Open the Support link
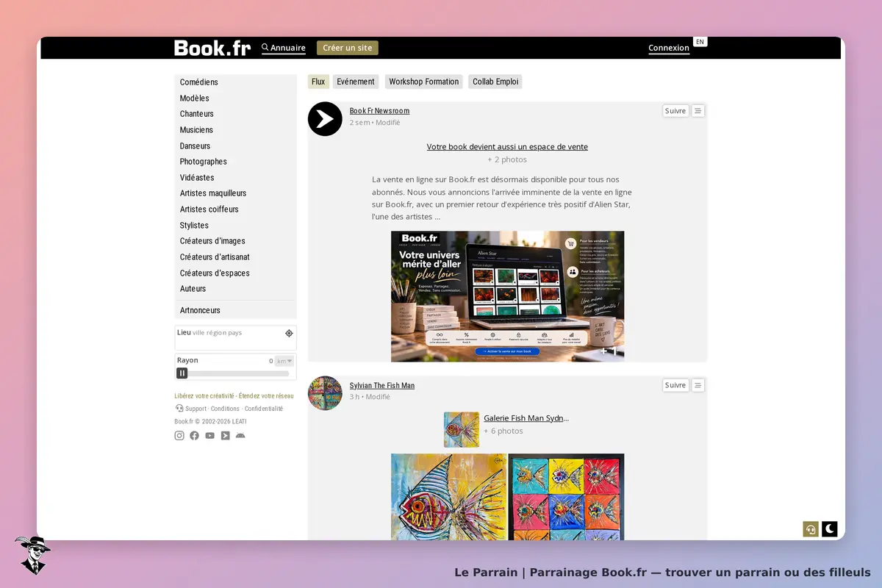The image size is (882, 588). [x=196, y=409]
